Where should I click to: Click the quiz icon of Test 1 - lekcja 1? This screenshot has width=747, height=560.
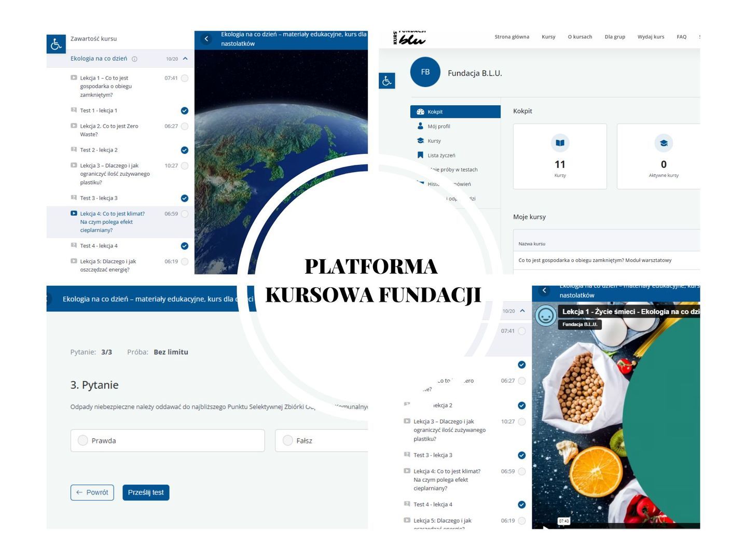point(74,110)
